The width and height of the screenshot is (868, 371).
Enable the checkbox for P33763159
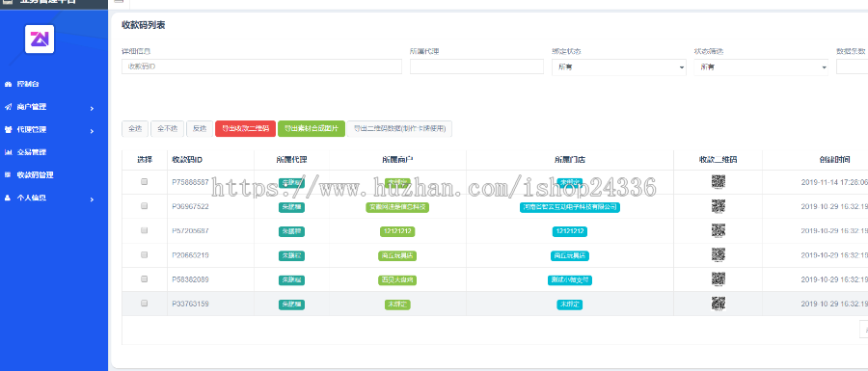point(145,303)
